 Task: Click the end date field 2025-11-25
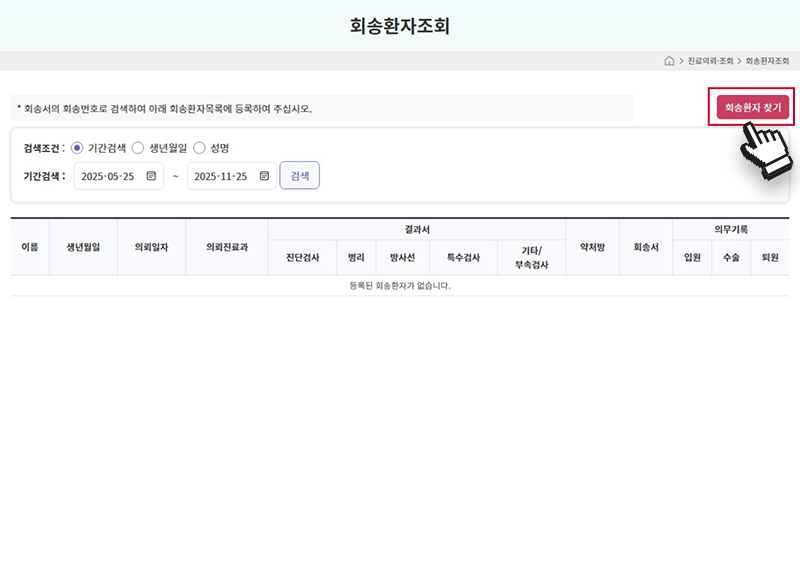pos(221,176)
